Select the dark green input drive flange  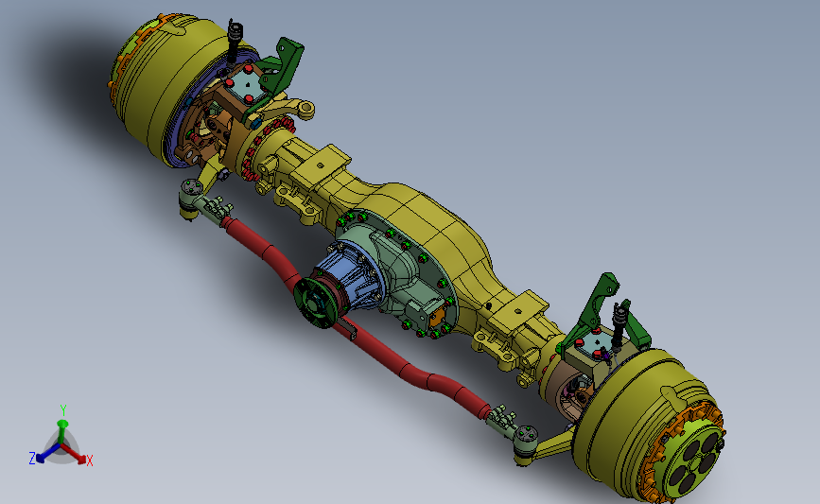316,304
